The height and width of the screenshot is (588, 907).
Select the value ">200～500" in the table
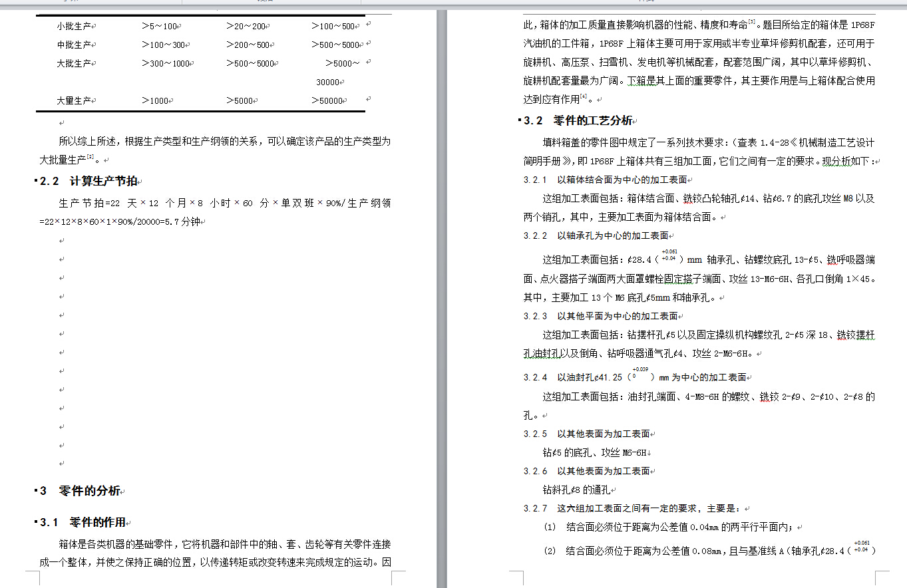tap(248, 45)
